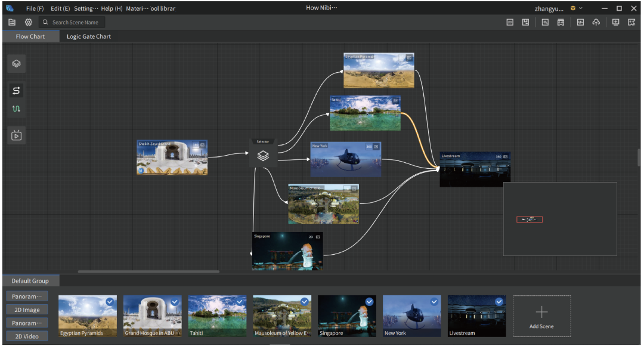Toggle the Singapore thumbnail checkmark
644x346 pixels.
tap(369, 302)
